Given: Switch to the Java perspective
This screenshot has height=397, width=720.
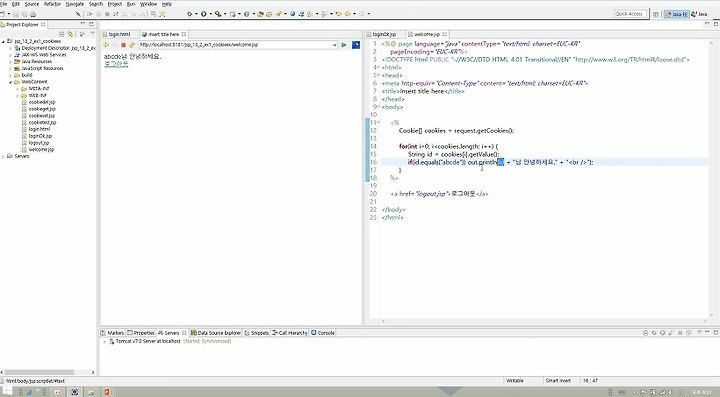Looking at the screenshot, I should 699,14.
